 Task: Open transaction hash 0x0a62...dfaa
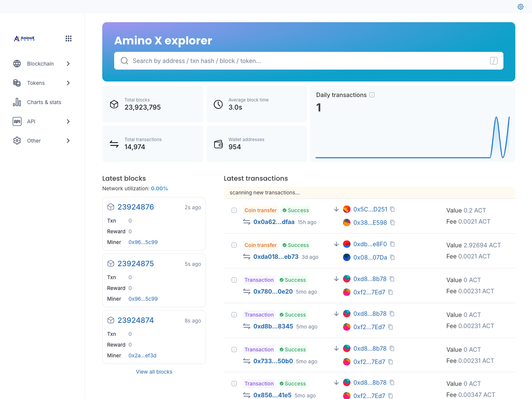274,222
